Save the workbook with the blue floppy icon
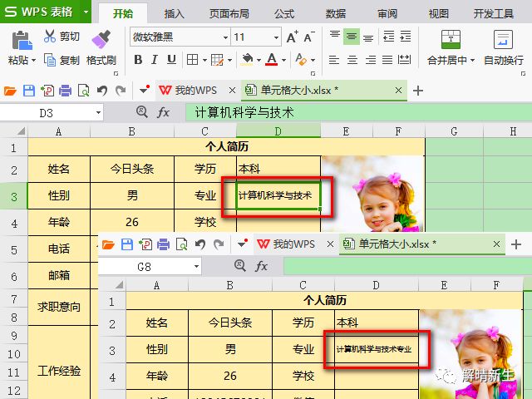 29,91
